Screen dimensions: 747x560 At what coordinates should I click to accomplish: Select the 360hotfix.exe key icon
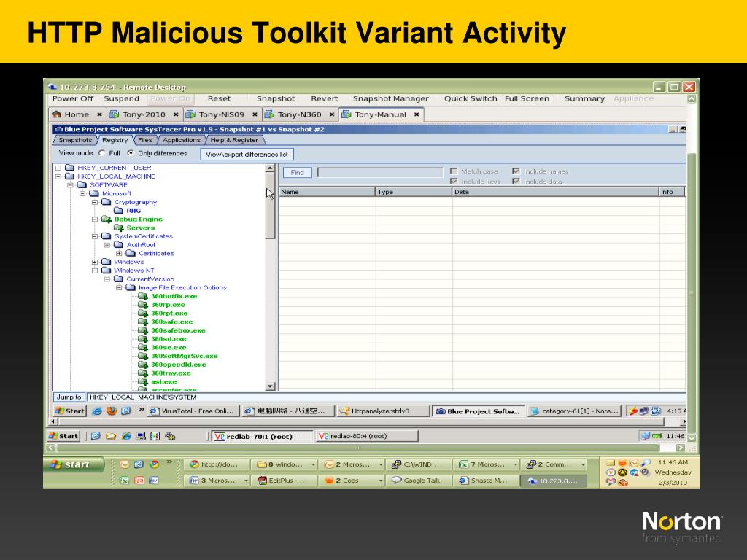click(x=143, y=296)
